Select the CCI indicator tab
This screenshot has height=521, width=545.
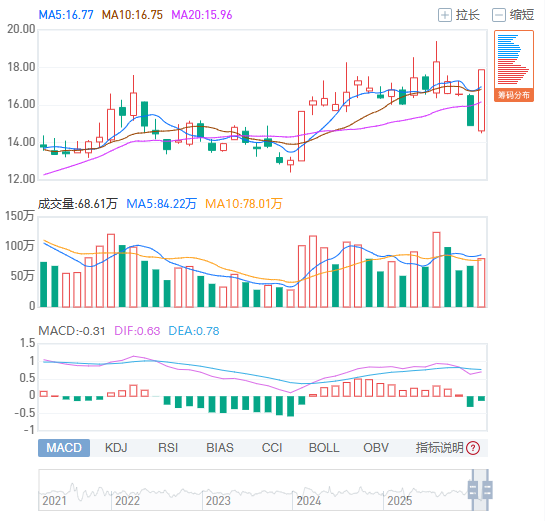click(x=272, y=448)
